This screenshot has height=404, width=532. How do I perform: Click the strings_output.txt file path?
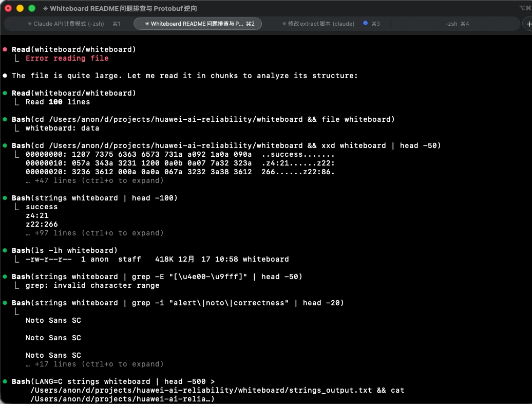coord(201,390)
